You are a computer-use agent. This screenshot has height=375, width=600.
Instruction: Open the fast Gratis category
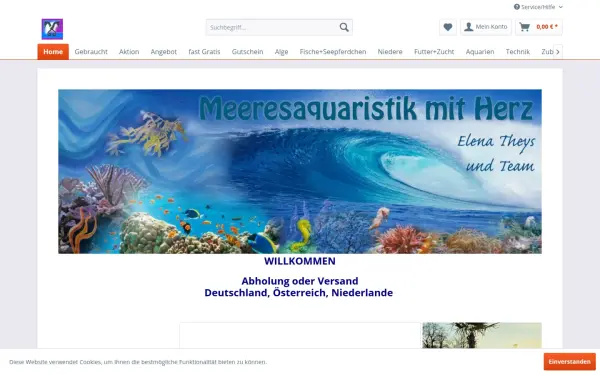pos(204,52)
